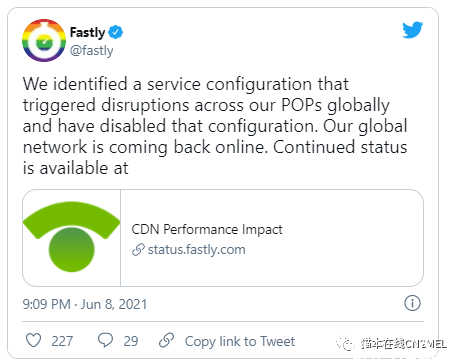
Task: Click the link icon next to status.fastly.com
Action: (138, 249)
